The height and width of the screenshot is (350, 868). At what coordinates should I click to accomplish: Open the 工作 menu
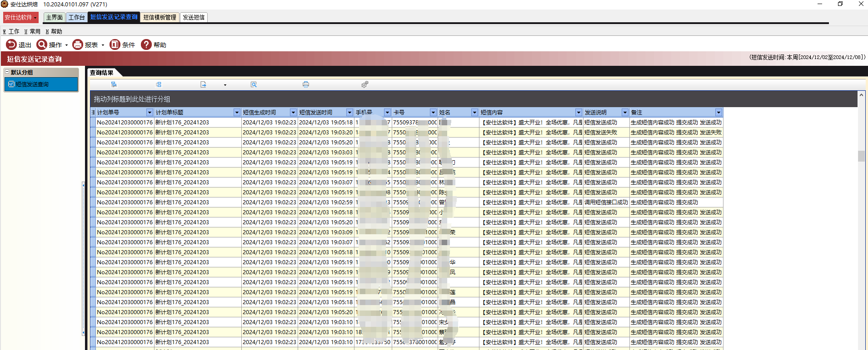[x=11, y=31]
